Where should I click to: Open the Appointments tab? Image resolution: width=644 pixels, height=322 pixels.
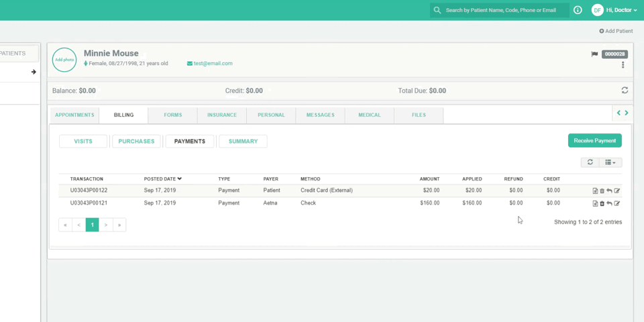74,115
